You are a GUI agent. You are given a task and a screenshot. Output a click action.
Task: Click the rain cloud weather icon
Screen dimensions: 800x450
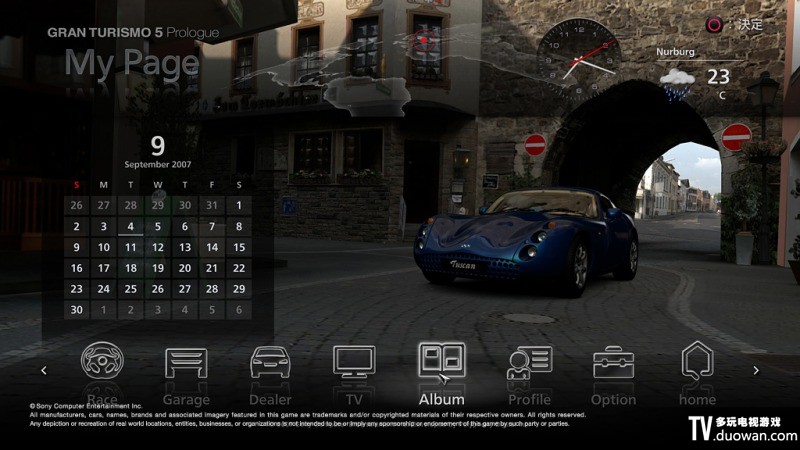coord(677,84)
